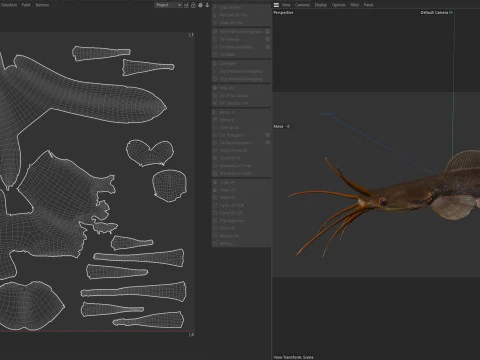This screenshot has height=360, width=480.
Task: Choose UV Weld entry
Action: click(241, 55)
